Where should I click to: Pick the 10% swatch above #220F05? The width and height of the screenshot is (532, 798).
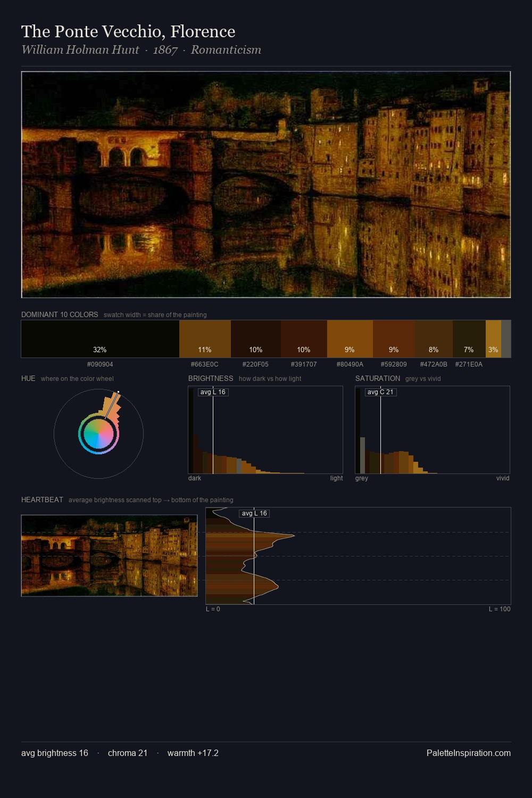(256, 339)
